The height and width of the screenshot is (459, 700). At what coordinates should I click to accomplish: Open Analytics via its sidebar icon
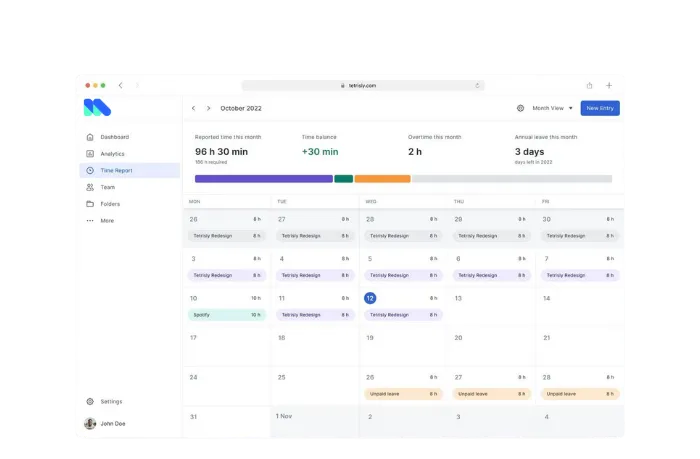tap(90, 154)
